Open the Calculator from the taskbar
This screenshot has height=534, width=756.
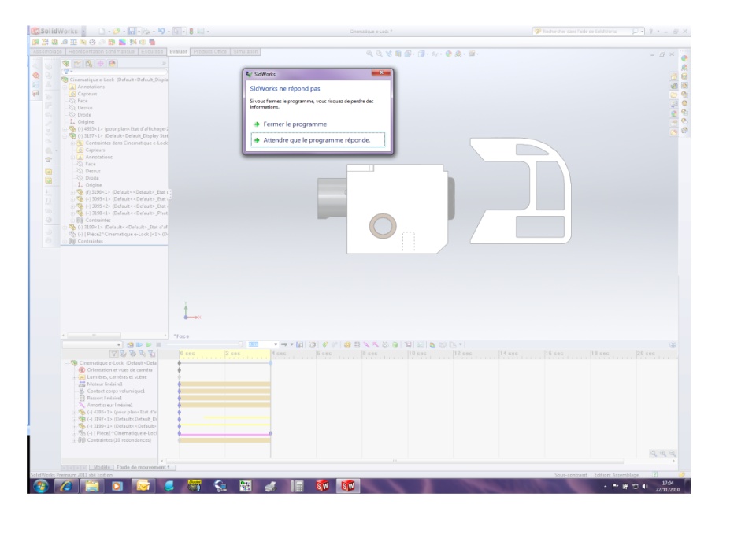point(297,486)
